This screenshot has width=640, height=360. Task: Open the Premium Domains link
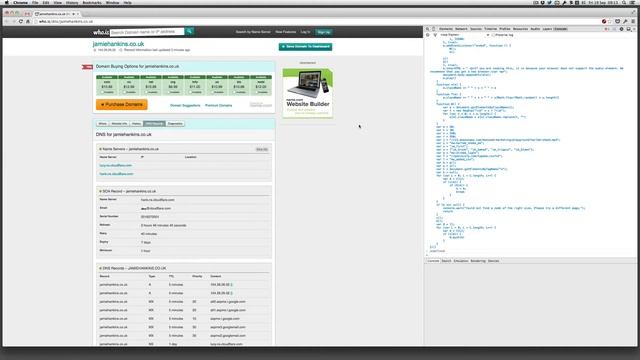pos(218,105)
